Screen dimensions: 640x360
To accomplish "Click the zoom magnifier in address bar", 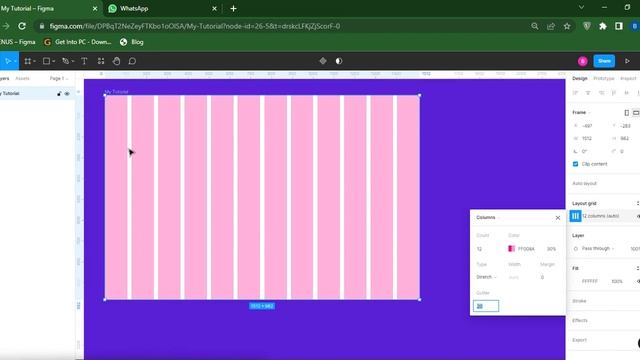I will (x=535, y=26).
